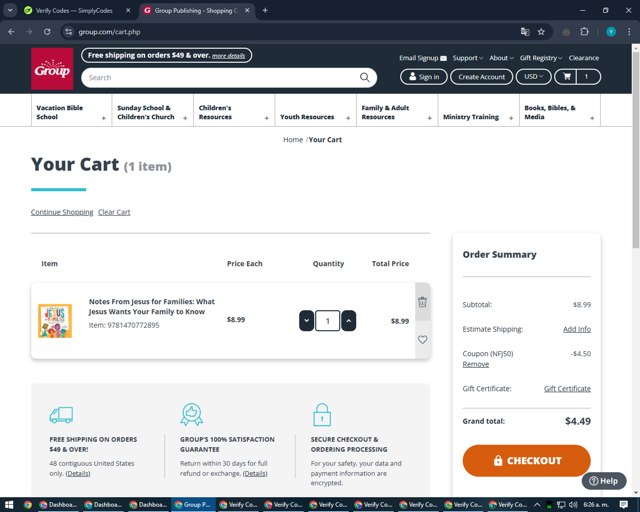Delete item with the trash icon
The height and width of the screenshot is (512, 640).
(x=422, y=302)
